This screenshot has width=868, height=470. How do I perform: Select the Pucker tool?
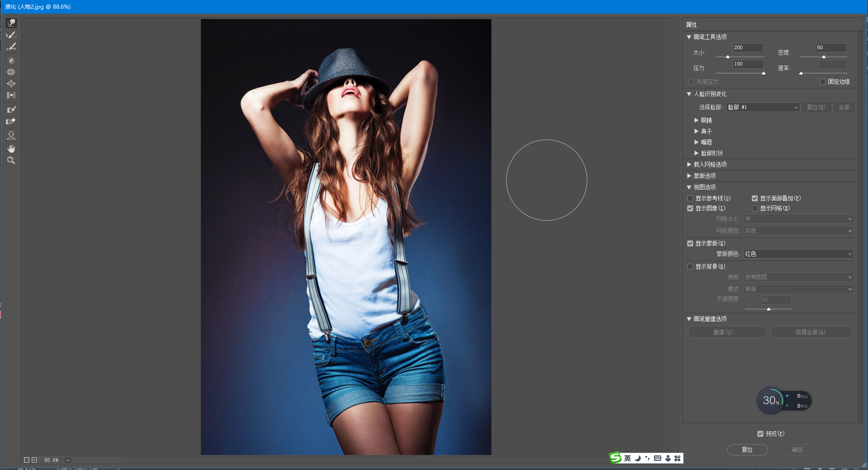11,72
